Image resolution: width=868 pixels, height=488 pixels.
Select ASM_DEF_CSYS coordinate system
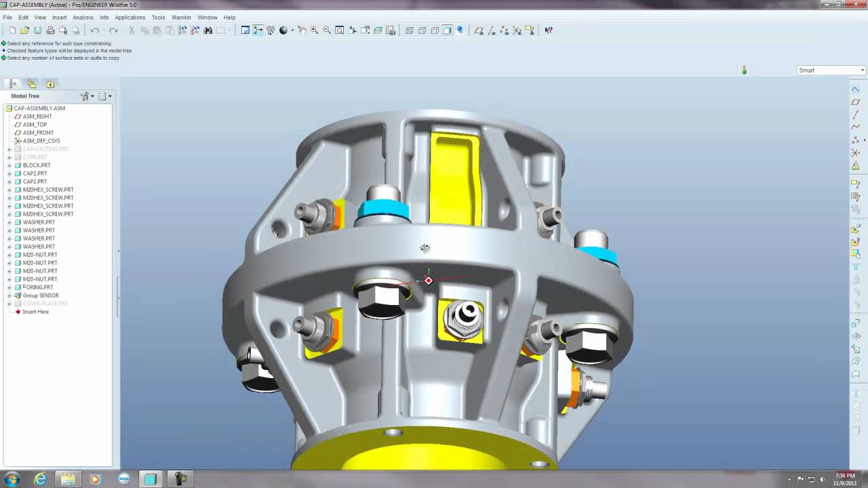click(x=41, y=141)
